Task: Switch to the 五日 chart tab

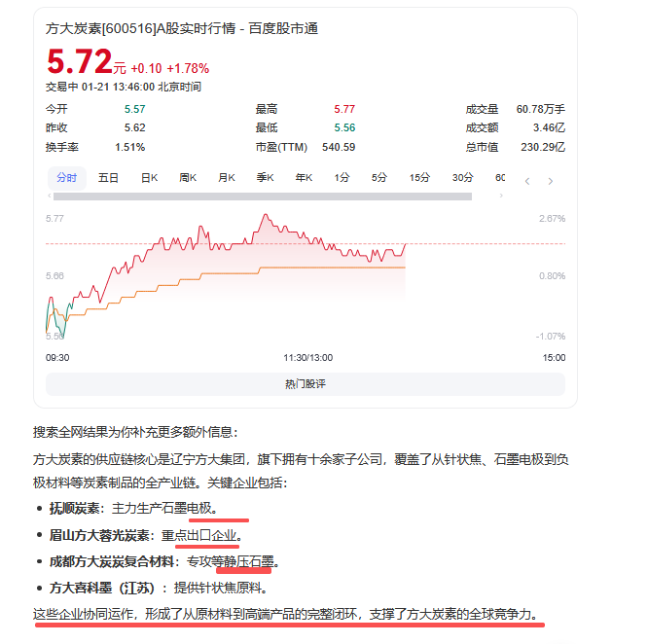Action: 108,178
